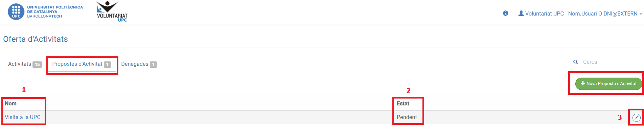Viewport: 644px width, 138px height.
Task: Click the 15 badge beside Activitats
Action: click(37, 64)
